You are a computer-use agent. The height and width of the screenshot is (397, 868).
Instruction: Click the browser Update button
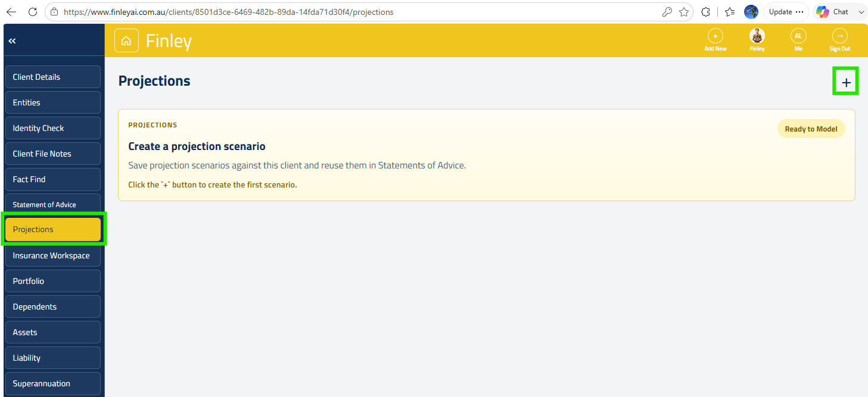coord(786,12)
